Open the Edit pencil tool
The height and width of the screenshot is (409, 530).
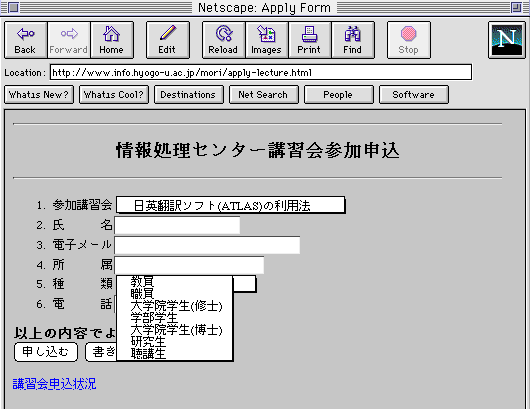(x=168, y=40)
